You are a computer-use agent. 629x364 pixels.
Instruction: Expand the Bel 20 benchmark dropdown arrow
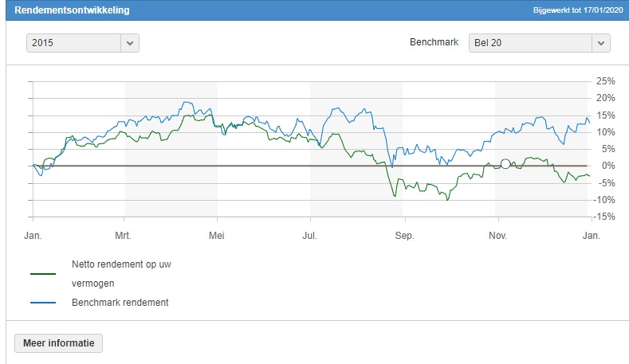tap(600, 43)
